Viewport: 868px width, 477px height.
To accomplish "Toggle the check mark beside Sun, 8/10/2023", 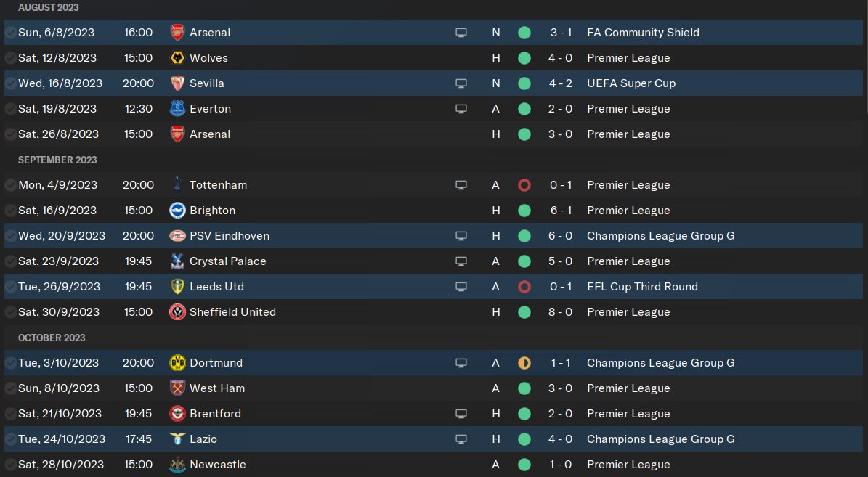I will coord(10,388).
